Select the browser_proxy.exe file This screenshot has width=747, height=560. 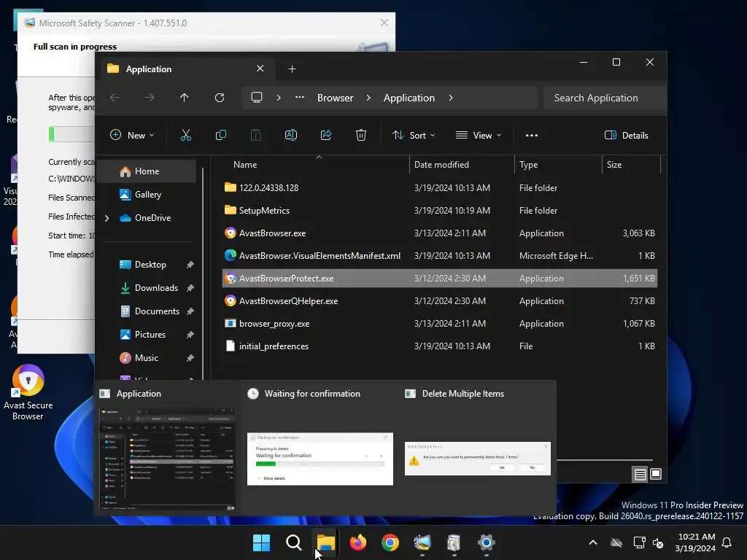(x=439, y=324)
